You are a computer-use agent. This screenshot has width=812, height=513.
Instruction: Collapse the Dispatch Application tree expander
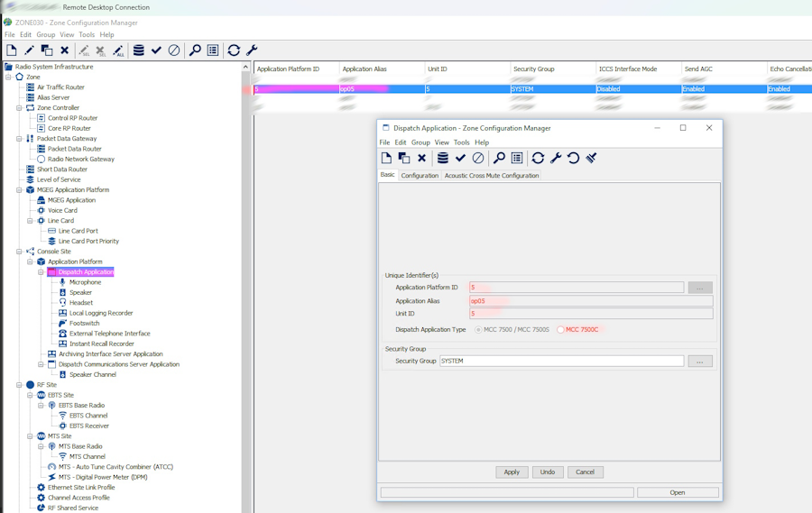point(41,271)
